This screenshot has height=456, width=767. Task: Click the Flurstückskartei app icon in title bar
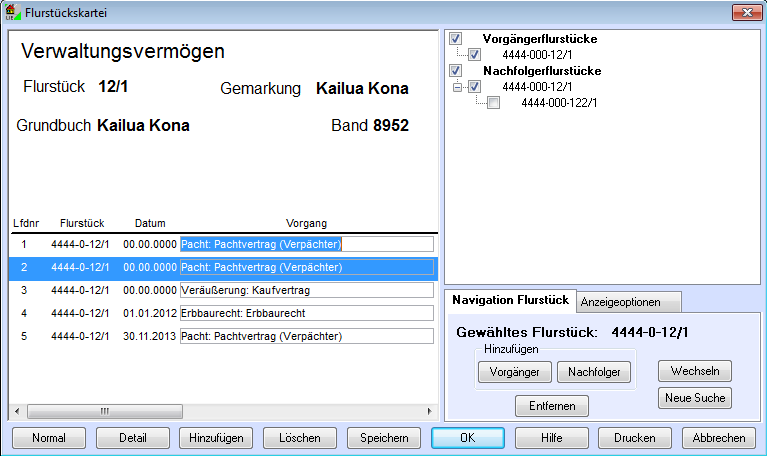pyautogui.click(x=12, y=12)
